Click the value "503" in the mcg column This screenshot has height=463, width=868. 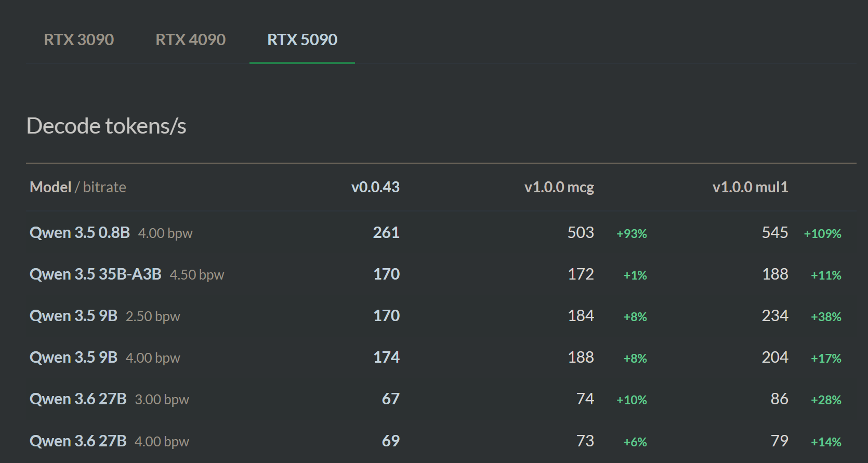581,233
